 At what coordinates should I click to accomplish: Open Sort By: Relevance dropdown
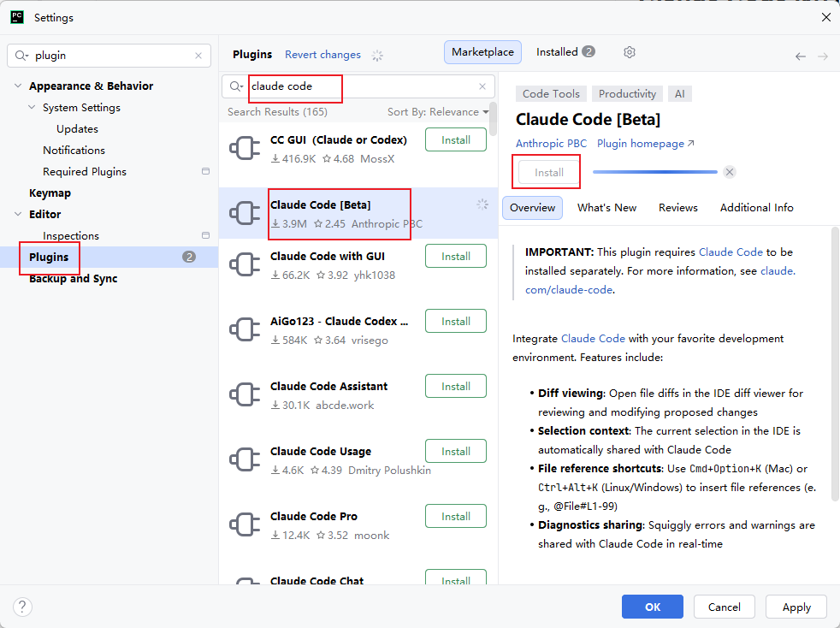(438, 112)
